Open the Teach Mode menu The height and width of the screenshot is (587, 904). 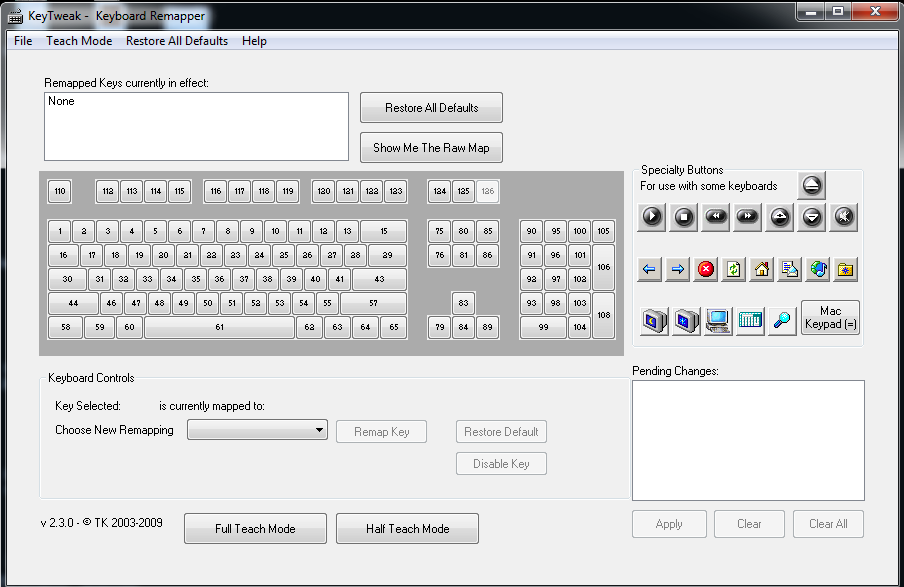tap(79, 41)
